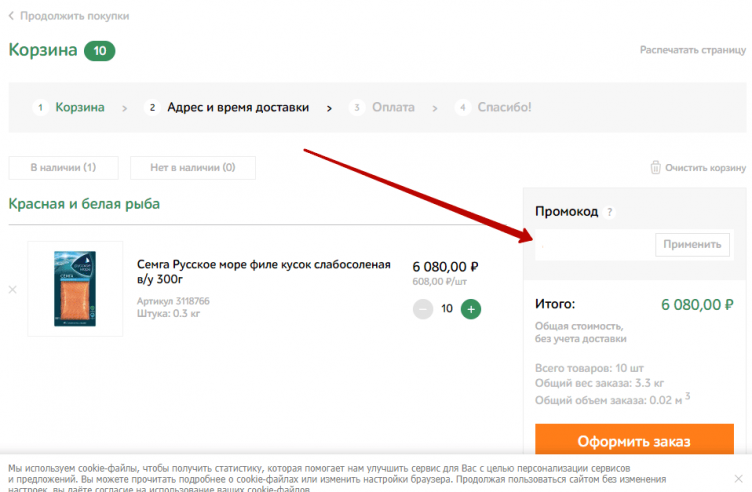
Task: Click the trash icon to clear cart
Action: point(656,168)
